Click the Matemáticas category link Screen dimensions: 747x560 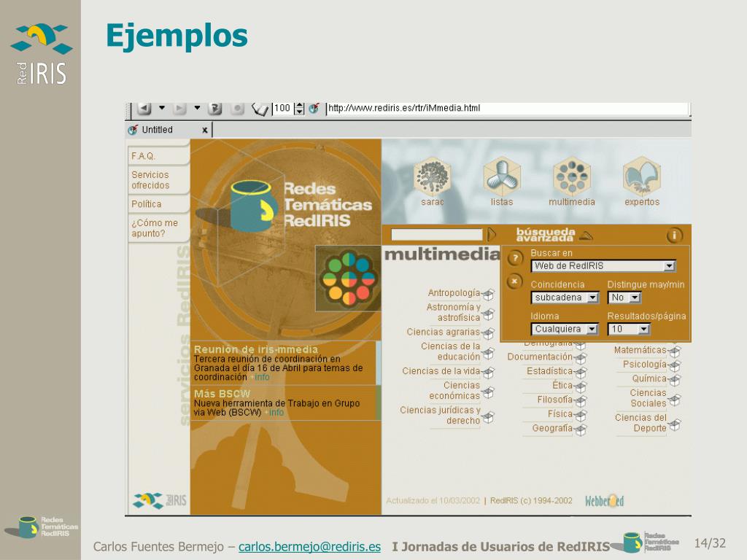coord(640,350)
